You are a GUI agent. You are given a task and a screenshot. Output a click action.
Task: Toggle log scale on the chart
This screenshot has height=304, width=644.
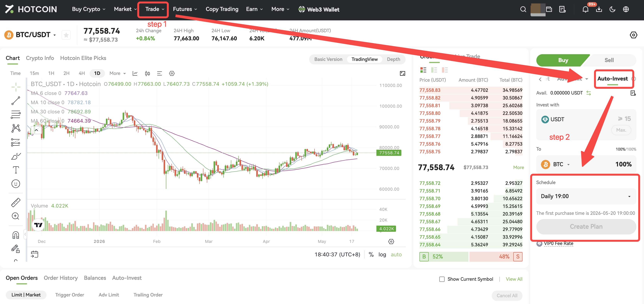tap(382, 254)
